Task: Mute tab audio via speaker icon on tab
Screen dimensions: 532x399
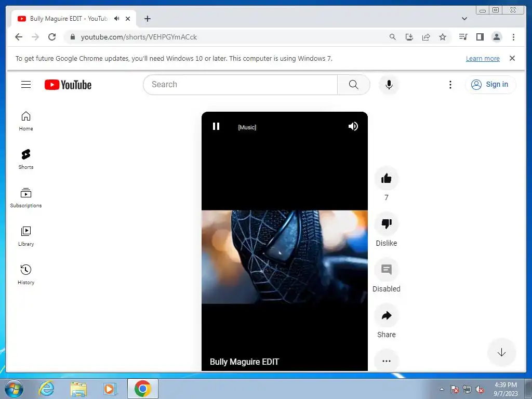Action: coord(117,19)
